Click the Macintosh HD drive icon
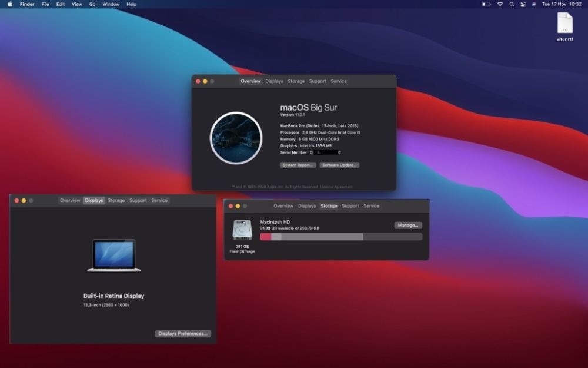This screenshot has height=368, width=588. (x=242, y=230)
